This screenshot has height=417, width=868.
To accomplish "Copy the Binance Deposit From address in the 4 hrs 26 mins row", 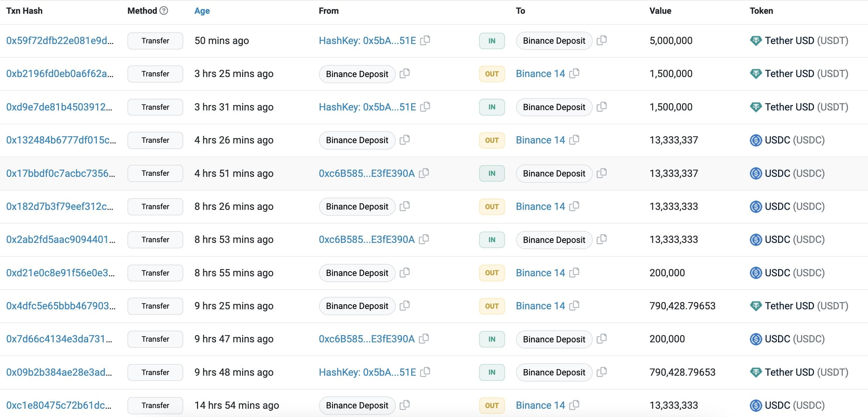I will pyautogui.click(x=405, y=140).
